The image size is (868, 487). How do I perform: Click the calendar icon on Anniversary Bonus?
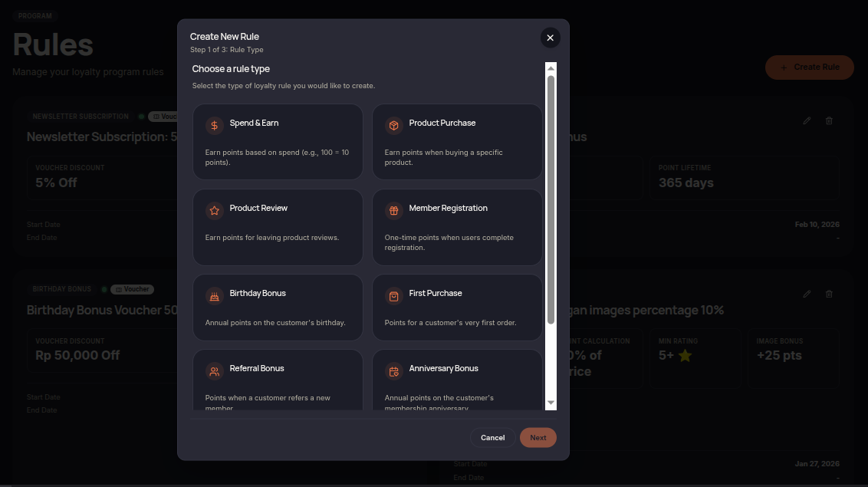(x=393, y=371)
